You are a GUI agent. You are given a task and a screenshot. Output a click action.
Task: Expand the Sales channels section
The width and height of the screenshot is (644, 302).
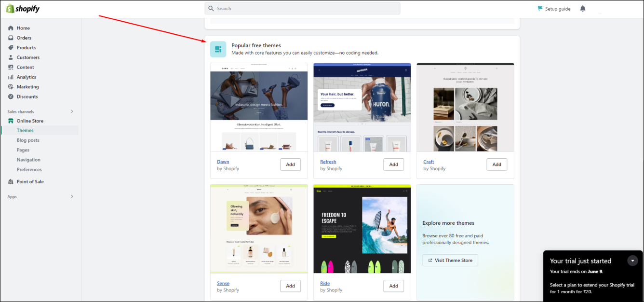click(x=72, y=111)
